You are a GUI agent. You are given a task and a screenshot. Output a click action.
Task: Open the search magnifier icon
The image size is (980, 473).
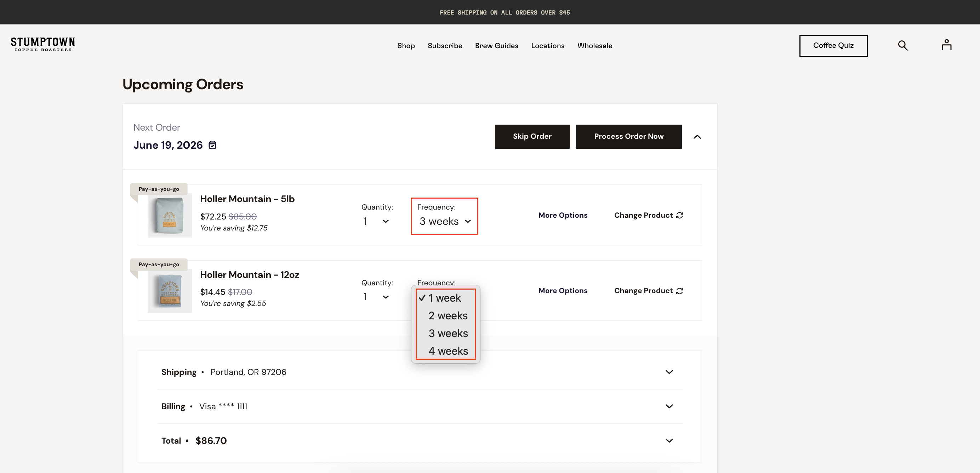coord(903,46)
